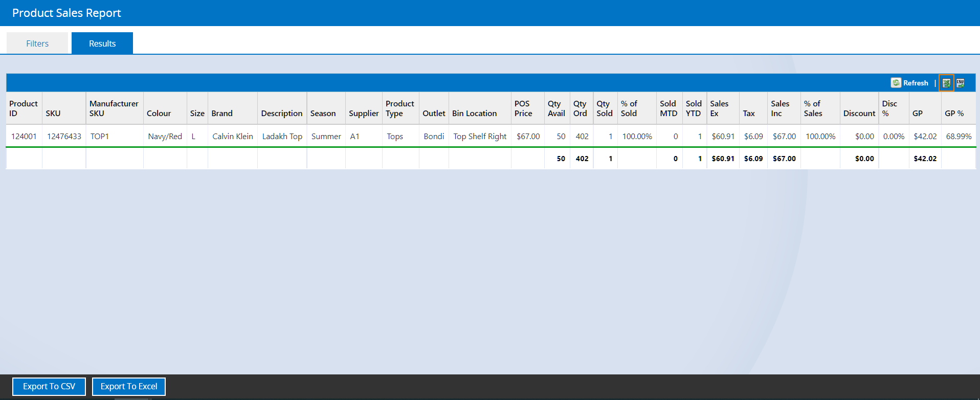Click the A1 supplier cell
The image size is (980, 400).
pyautogui.click(x=364, y=136)
